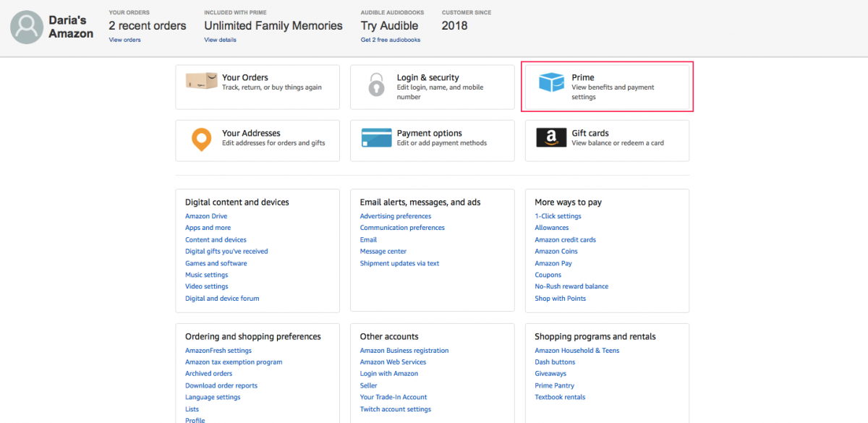Open Apps and more link
Screen dimensions: 868x423
pyautogui.click(x=208, y=228)
